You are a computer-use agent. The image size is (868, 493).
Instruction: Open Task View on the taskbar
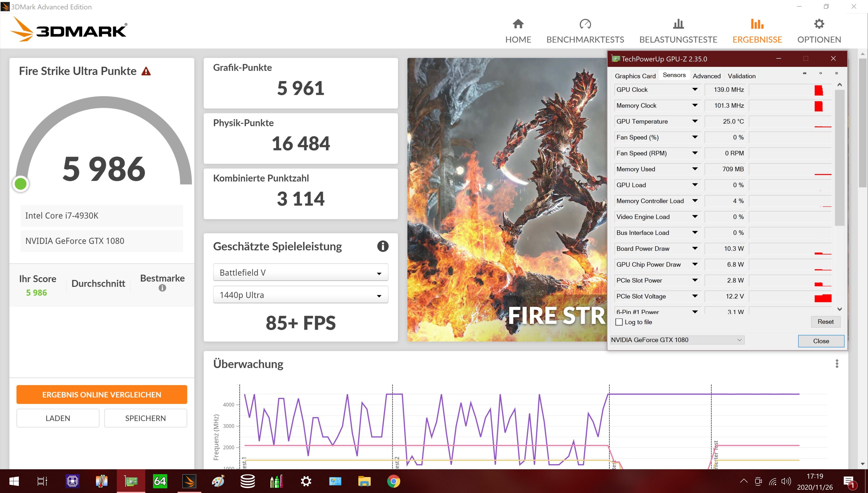point(42,481)
